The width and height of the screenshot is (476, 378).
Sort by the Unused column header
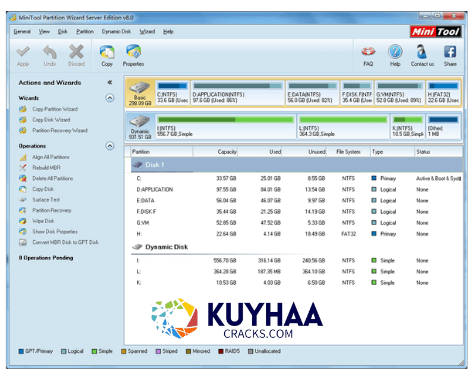click(304, 152)
